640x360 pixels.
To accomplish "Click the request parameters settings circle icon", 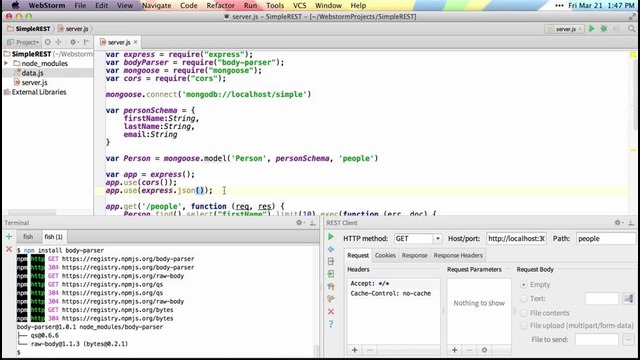I will tap(484, 350).
